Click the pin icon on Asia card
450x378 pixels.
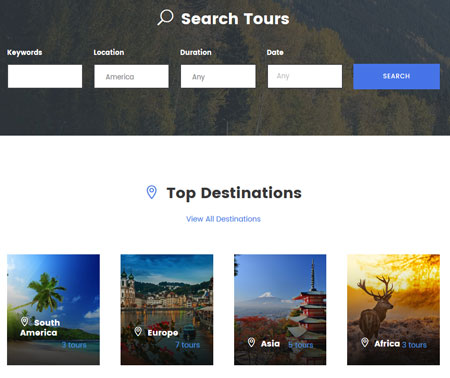click(251, 342)
